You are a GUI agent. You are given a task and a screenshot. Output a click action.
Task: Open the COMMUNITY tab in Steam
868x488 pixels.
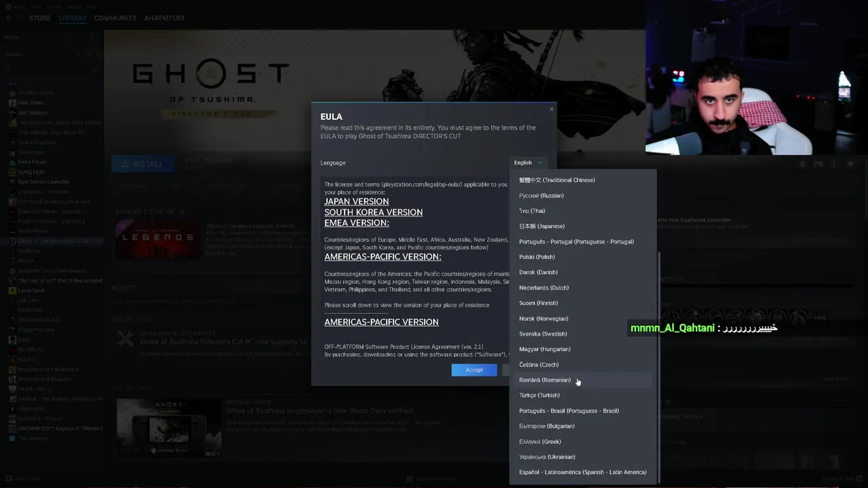(115, 18)
